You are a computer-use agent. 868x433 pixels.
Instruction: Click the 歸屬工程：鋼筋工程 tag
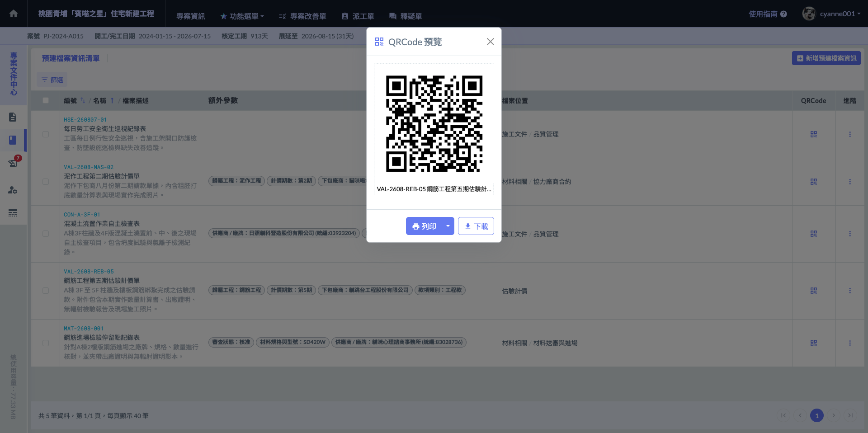[237, 290]
